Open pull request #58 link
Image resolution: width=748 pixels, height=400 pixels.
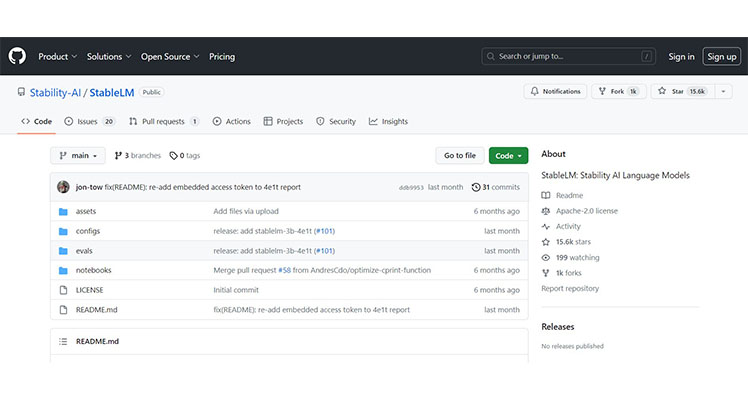point(285,270)
